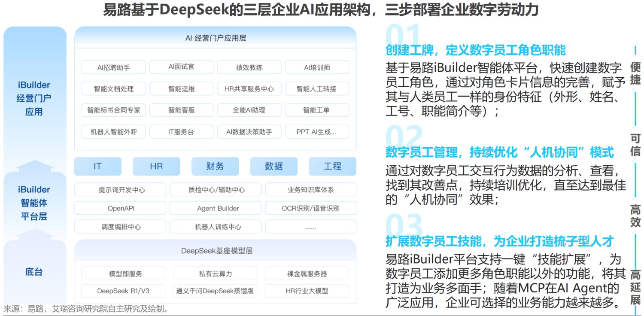Select the PPT AI生成... box
Viewport: 644px width, 316px height.
point(317,132)
